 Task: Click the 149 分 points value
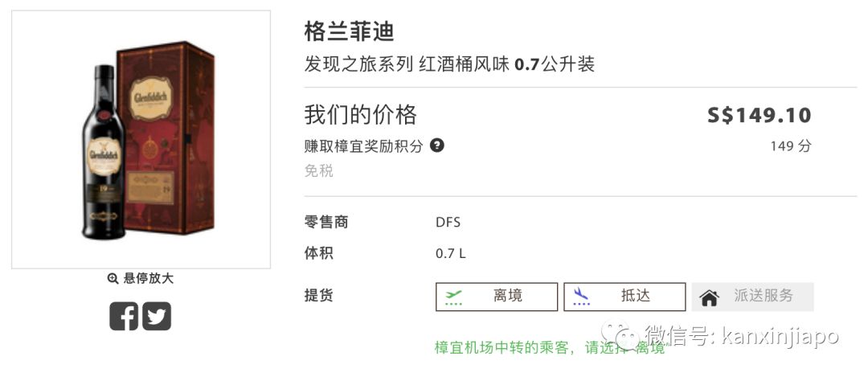[790, 146]
